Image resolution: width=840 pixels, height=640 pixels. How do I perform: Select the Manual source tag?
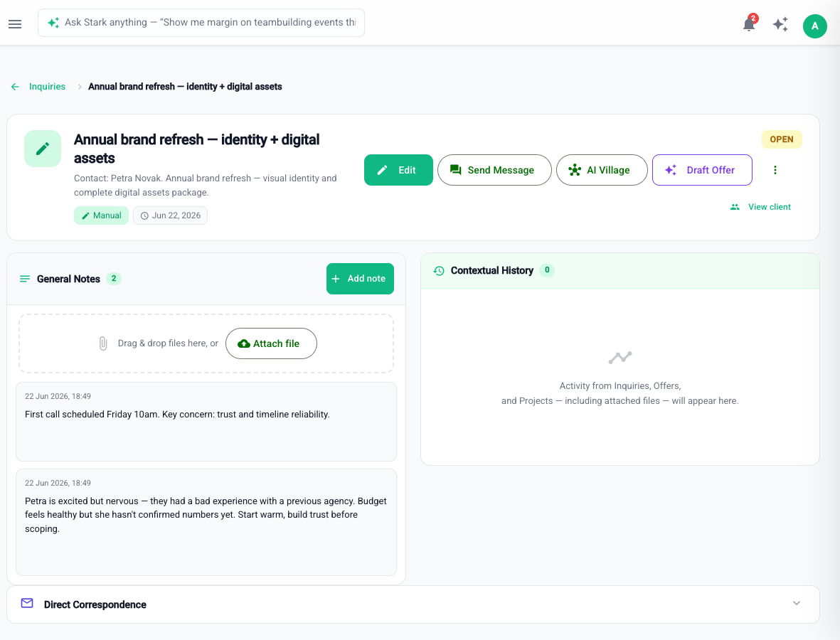click(101, 215)
